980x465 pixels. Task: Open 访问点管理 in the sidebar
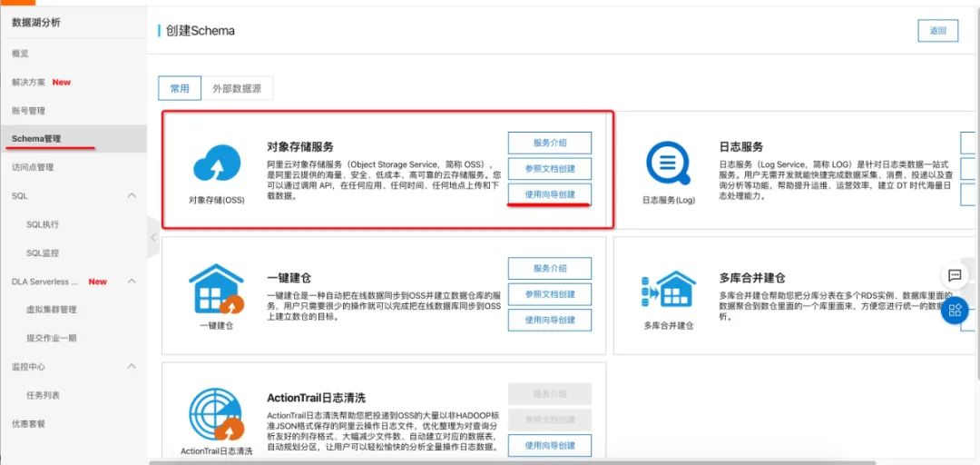(33, 167)
